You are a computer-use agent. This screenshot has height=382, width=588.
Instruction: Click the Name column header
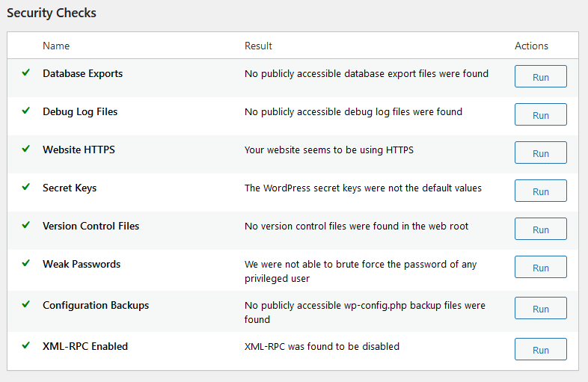pyautogui.click(x=56, y=46)
